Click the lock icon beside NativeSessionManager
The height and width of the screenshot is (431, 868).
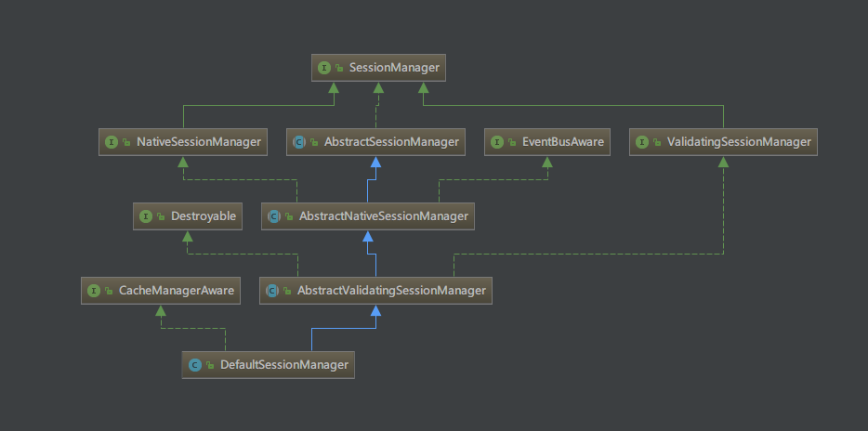click(126, 143)
